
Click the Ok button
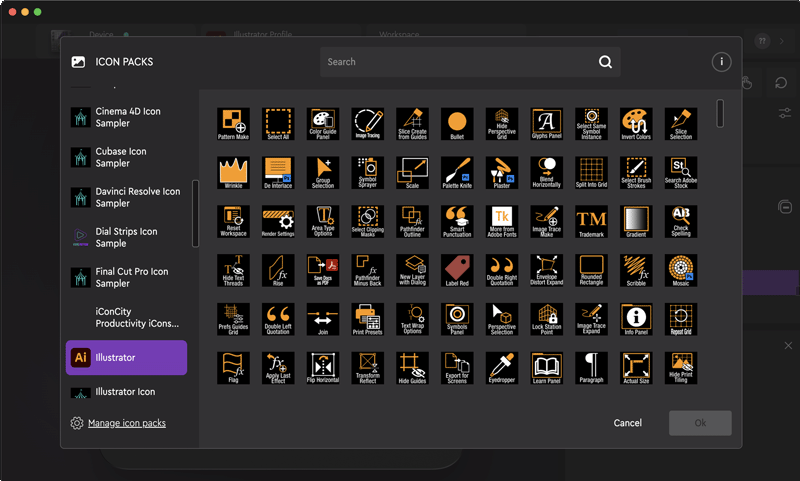pos(700,423)
